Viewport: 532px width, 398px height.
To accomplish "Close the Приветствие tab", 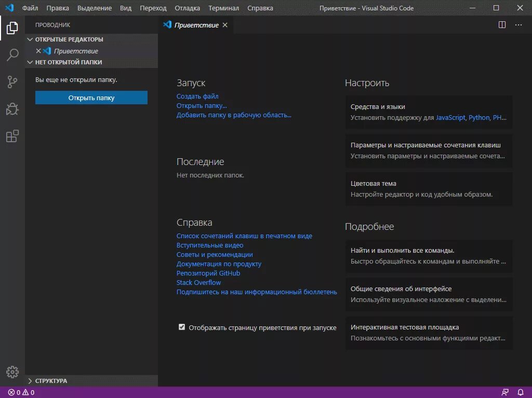I will click(225, 25).
